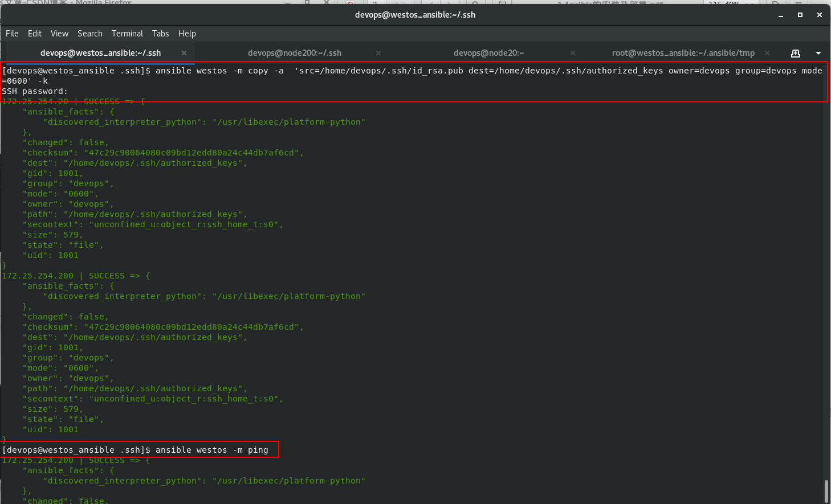Close the terminal window
The width and height of the screenshot is (831, 504).
tap(820, 15)
